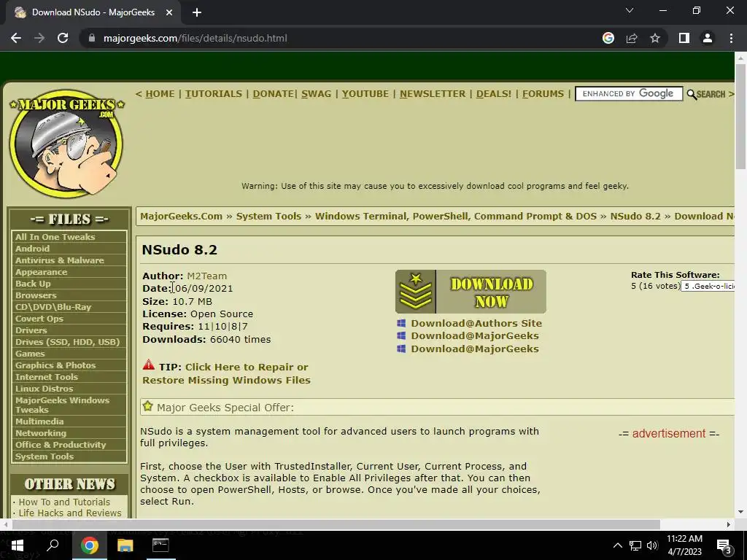Click the address bar URL

(x=196, y=38)
